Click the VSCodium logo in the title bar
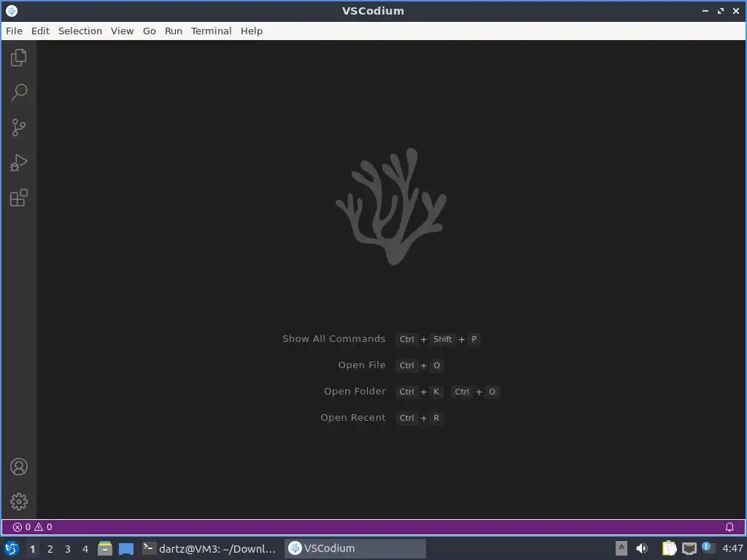The height and width of the screenshot is (560, 747). (12, 10)
